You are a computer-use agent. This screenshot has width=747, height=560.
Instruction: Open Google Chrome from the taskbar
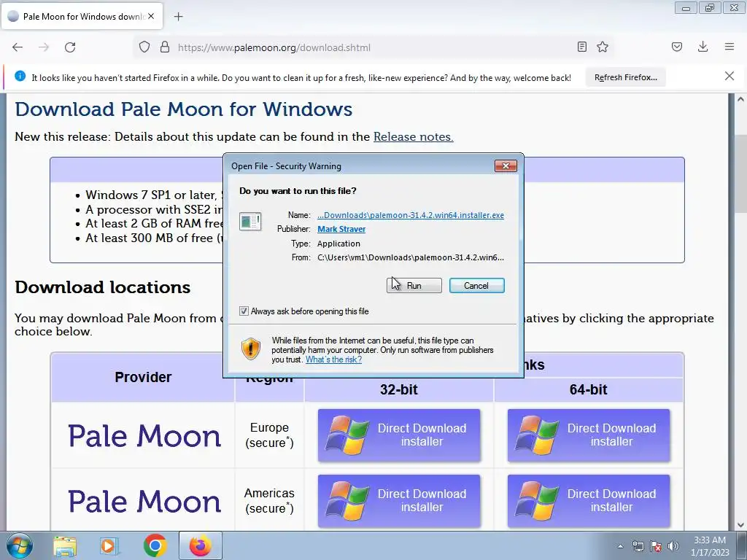155,545
